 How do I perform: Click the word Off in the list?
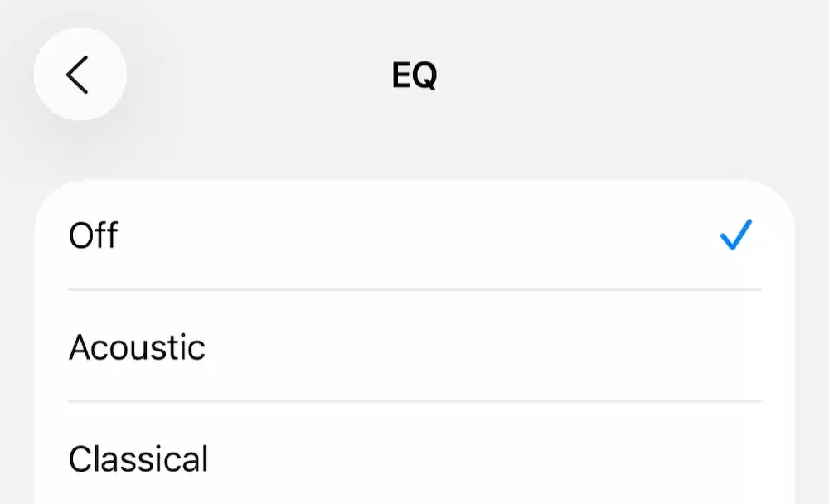pos(94,236)
